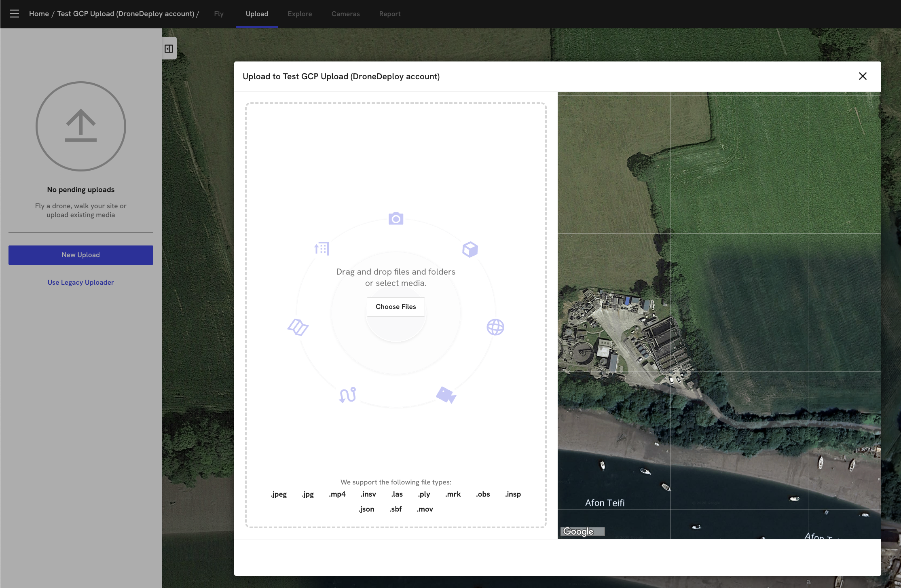Open the hamburger main menu
Screen dimensions: 901x588
15,14
